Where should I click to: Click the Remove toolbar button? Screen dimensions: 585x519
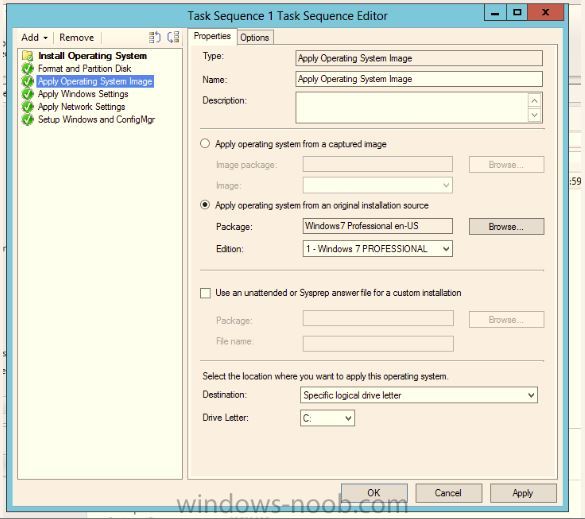click(x=76, y=38)
